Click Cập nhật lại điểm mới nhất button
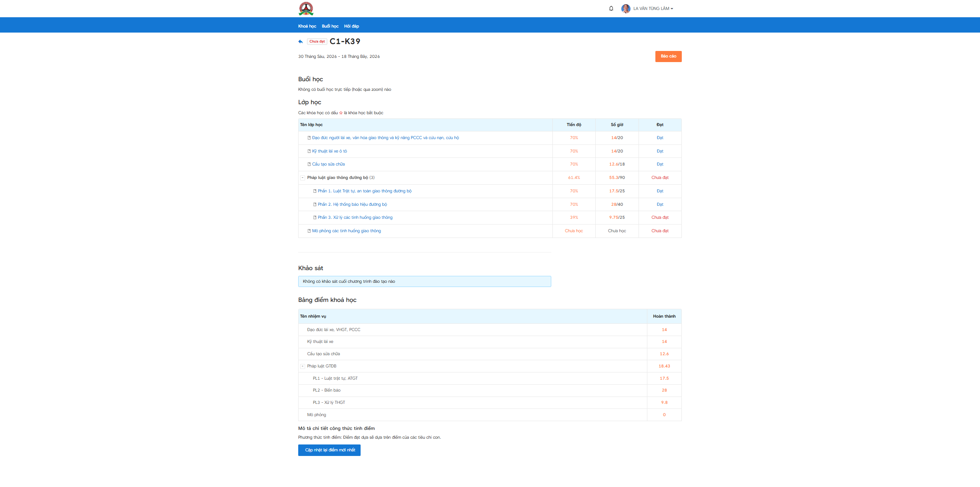The height and width of the screenshot is (487, 980). point(329,450)
